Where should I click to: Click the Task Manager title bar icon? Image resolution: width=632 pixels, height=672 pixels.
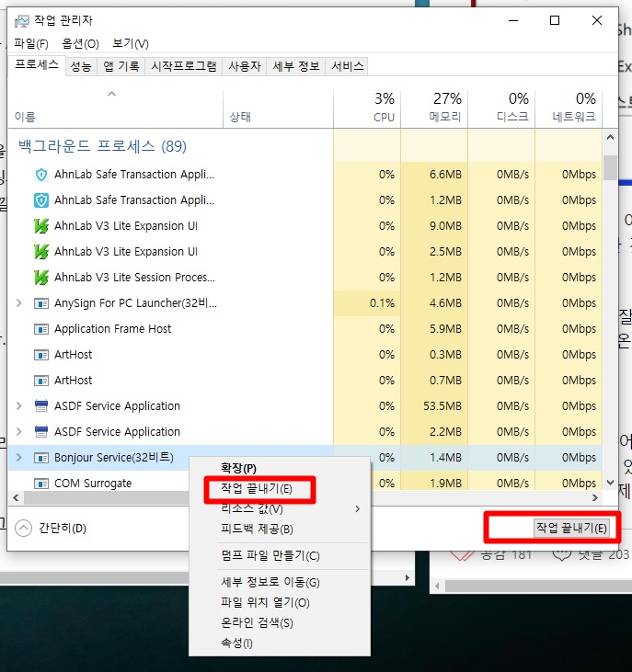[x=21, y=20]
